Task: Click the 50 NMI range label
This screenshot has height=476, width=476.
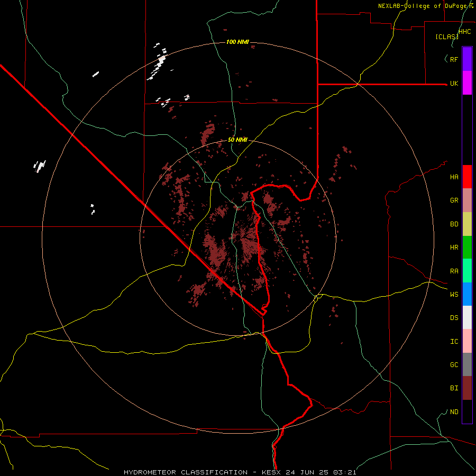Action: [237, 140]
